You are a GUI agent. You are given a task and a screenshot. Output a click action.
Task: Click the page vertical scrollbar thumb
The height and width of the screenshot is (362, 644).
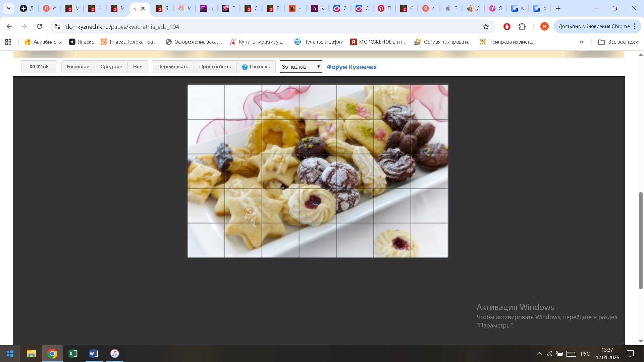point(641,240)
